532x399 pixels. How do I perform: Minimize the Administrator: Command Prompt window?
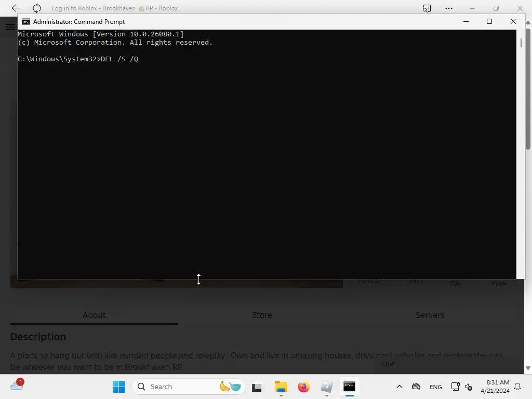pyautogui.click(x=466, y=21)
